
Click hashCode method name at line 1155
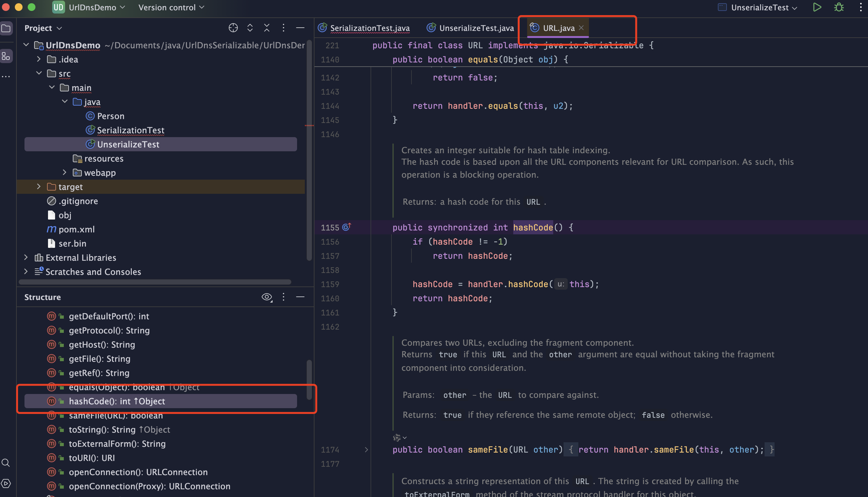point(533,227)
